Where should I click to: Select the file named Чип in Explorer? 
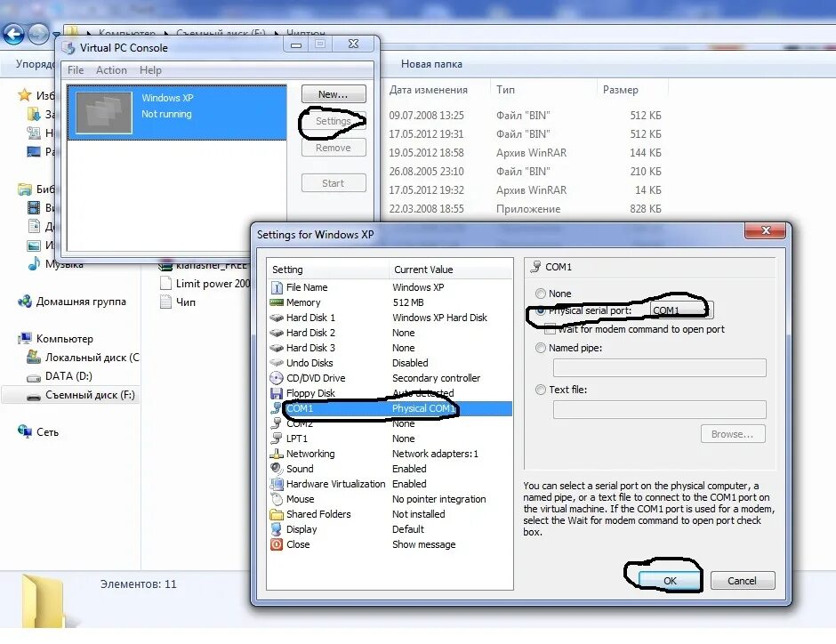click(178, 302)
